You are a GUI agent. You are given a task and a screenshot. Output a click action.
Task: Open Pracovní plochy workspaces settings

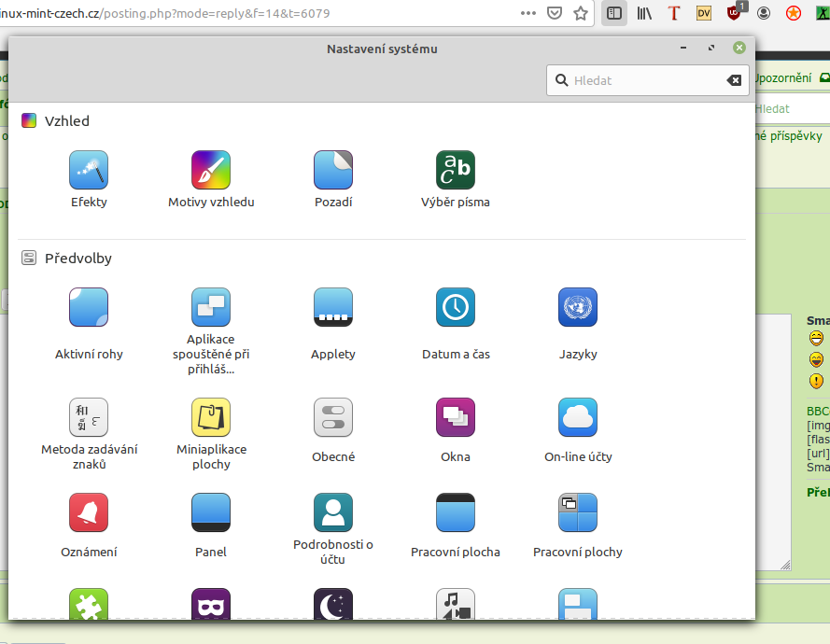pyautogui.click(x=578, y=513)
